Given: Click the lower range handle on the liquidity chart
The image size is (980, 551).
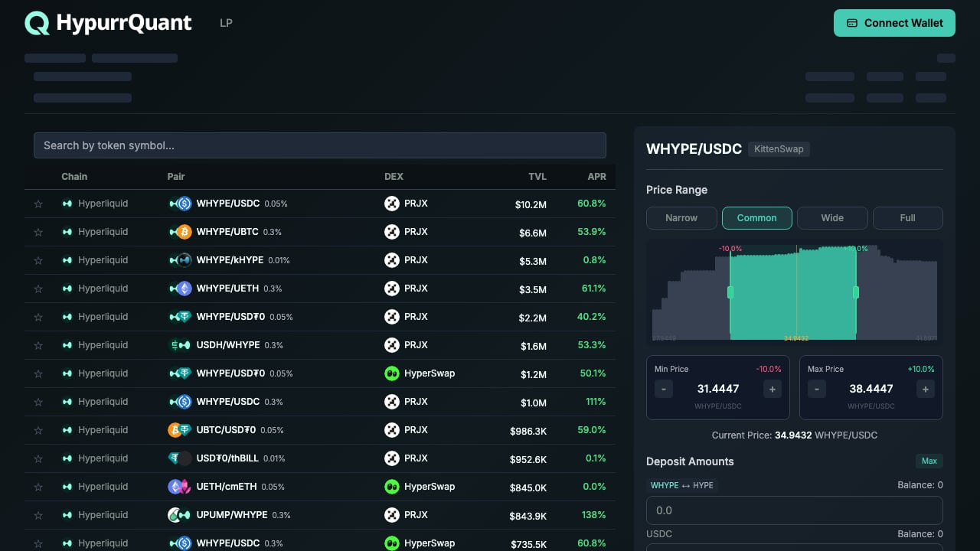Looking at the screenshot, I should [730, 292].
